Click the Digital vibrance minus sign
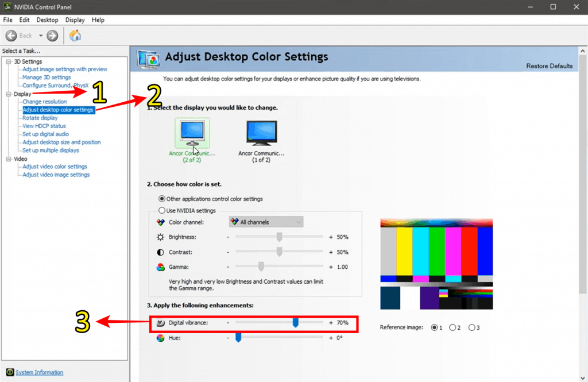 (227, 323)
